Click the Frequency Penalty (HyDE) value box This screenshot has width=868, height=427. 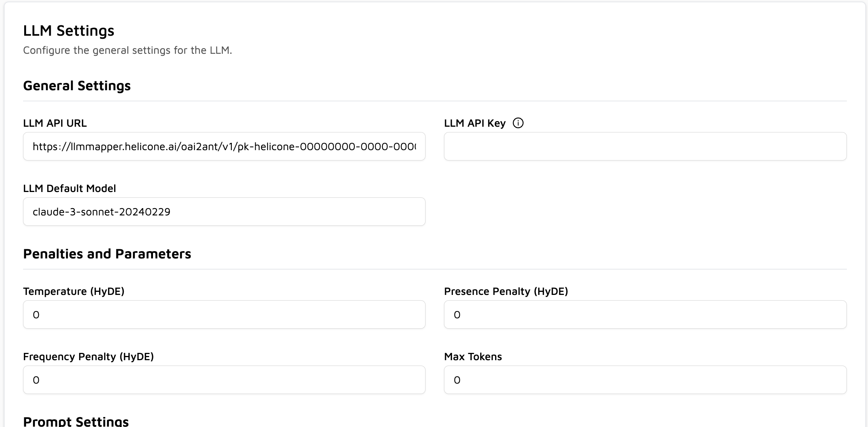[x=224, y=379]
